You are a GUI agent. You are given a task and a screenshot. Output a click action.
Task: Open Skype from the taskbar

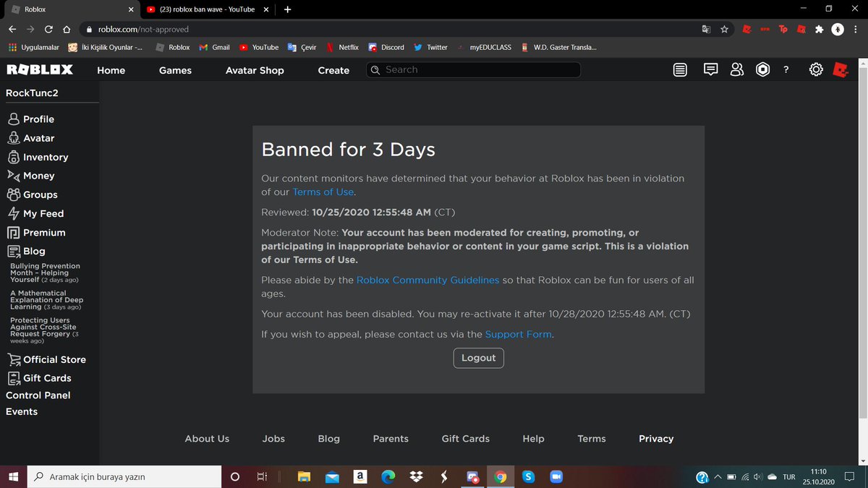coord(528,477)
